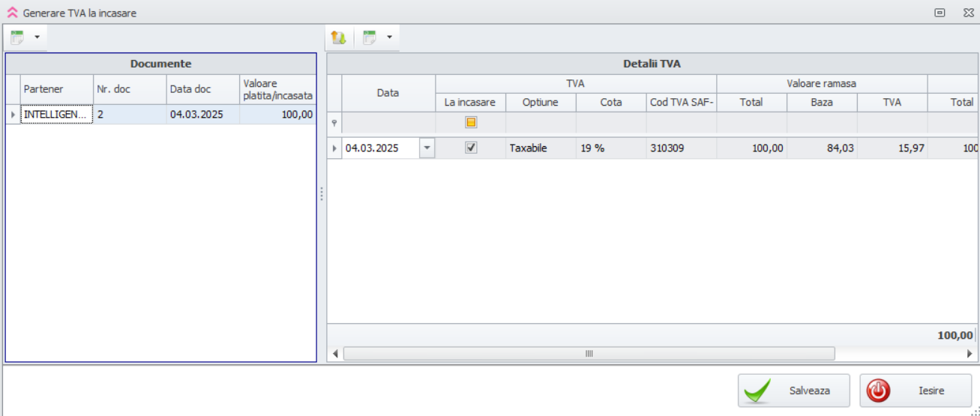Expand dropdown arrow beside Detalii TVA export icon
The image size is (980, 416).
pos(389,37)
